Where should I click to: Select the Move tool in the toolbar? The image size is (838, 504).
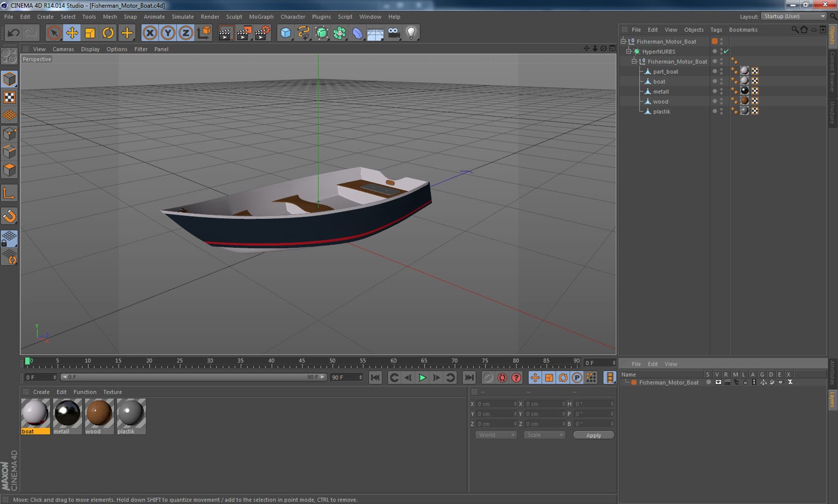click(x=72, y=33)
